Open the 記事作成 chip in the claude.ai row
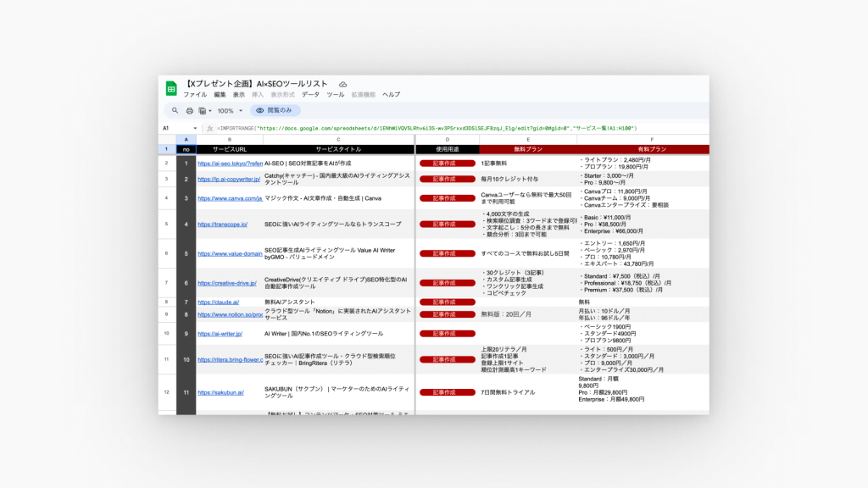This screenshot has width=868, height=488. click(444, 302)
